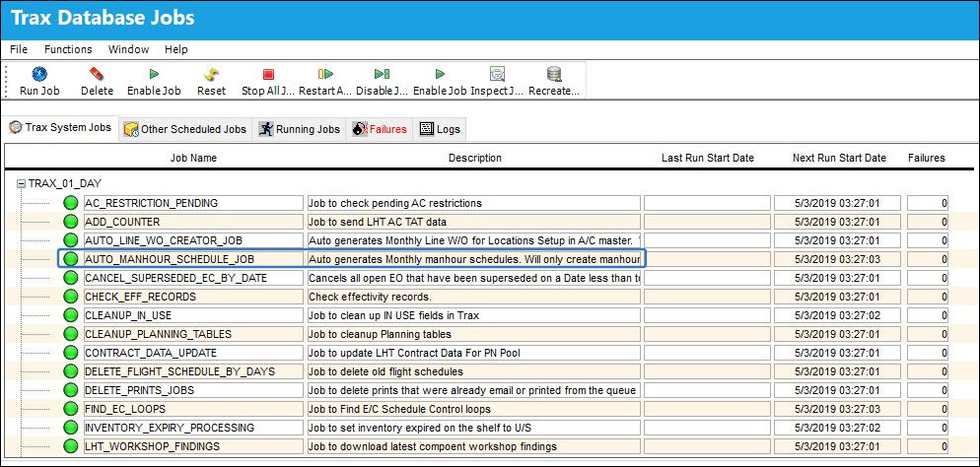Select the CLEANUP_IN_USE job name
The height and width of the screenshot is (467, 980).
pyautogui.click(x=193, y=315)
